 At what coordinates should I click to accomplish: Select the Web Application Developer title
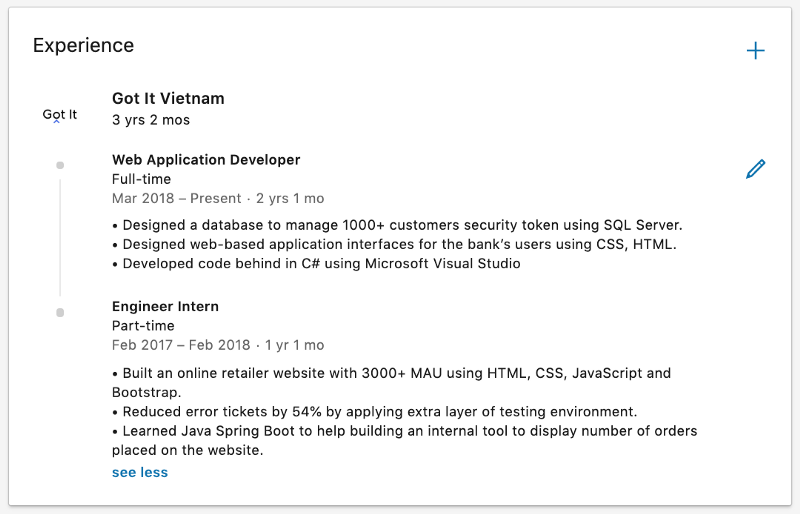pos(206,160)
